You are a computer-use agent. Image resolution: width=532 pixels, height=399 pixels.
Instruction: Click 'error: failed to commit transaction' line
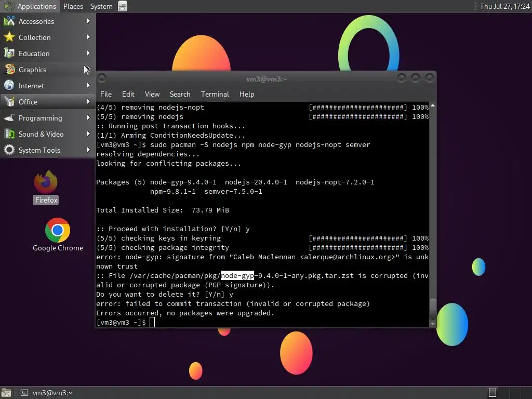tap(233, 303)
